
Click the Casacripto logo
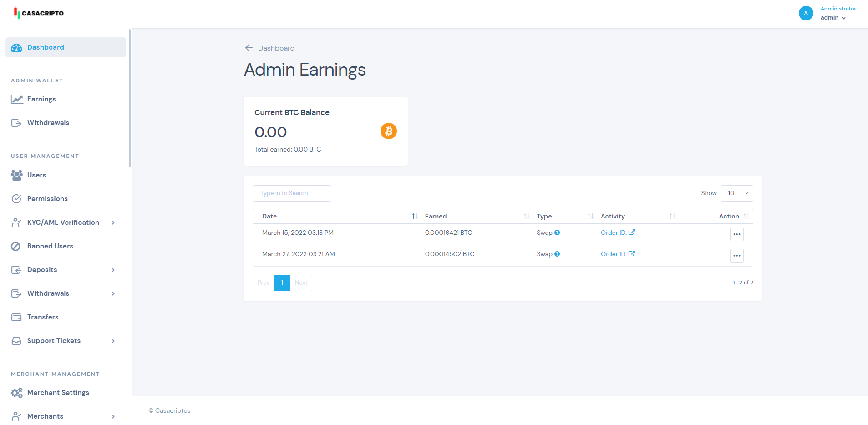39,13
